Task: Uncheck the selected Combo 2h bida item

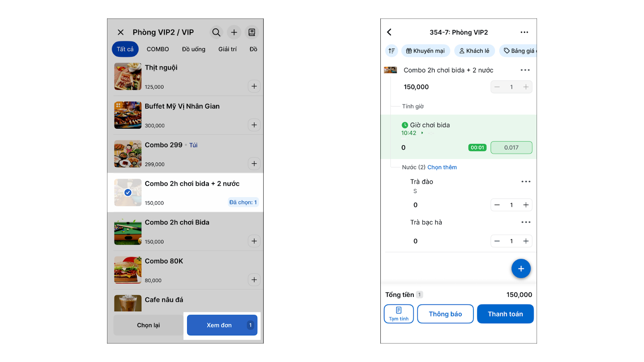Action: coord(128,193)
